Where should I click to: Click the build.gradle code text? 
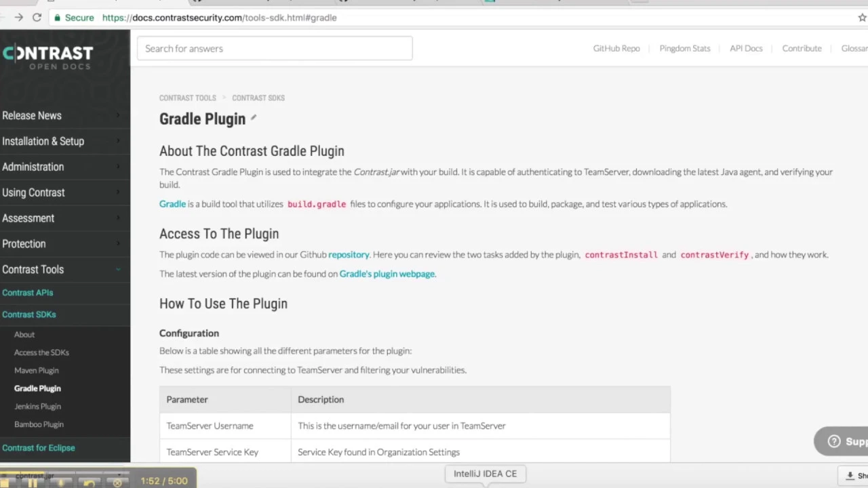[x=317, y=204]
